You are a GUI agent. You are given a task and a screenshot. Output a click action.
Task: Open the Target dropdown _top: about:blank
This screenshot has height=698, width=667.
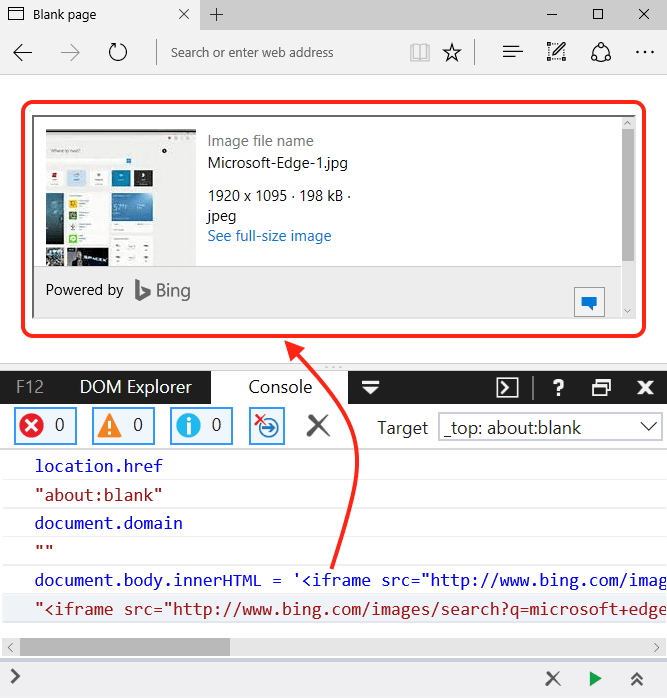[x=550, y=427]
